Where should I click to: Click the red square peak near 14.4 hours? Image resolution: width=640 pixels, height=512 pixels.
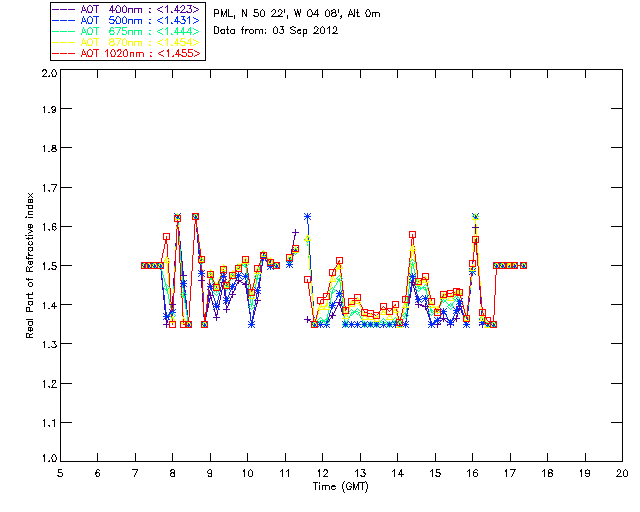coord(412,235)
